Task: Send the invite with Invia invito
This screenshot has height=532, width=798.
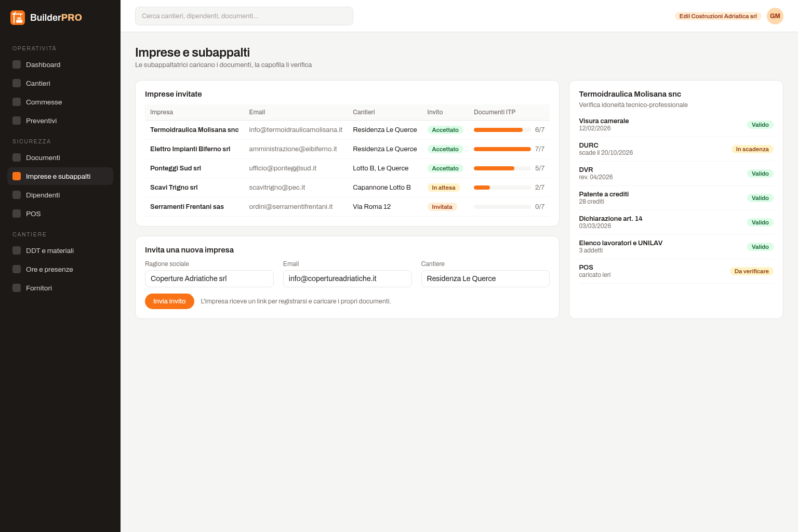Action: click(x=169, y=301)
